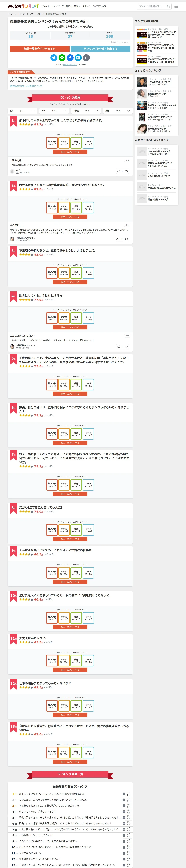Viewport: 186px width, 868px height.
Task: Click the みんなのランキング site logo
Action: [23, 6]
